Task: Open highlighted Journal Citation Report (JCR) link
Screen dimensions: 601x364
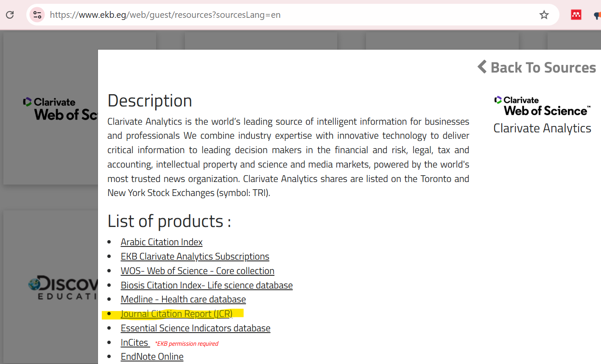Action: pos(176,314)
